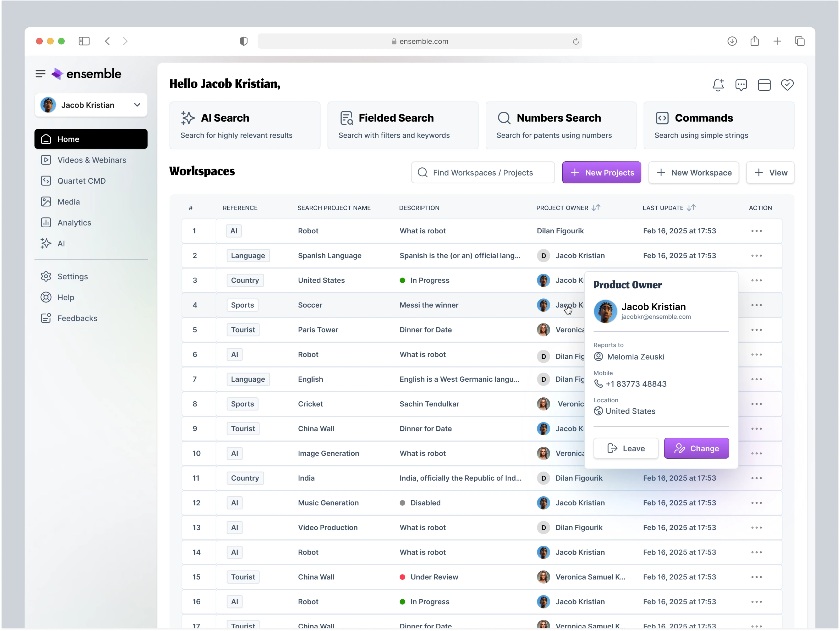Click the Tourist tag on Paris Tower row
This screenshot has height=631, width=840.
pos(243,330)
